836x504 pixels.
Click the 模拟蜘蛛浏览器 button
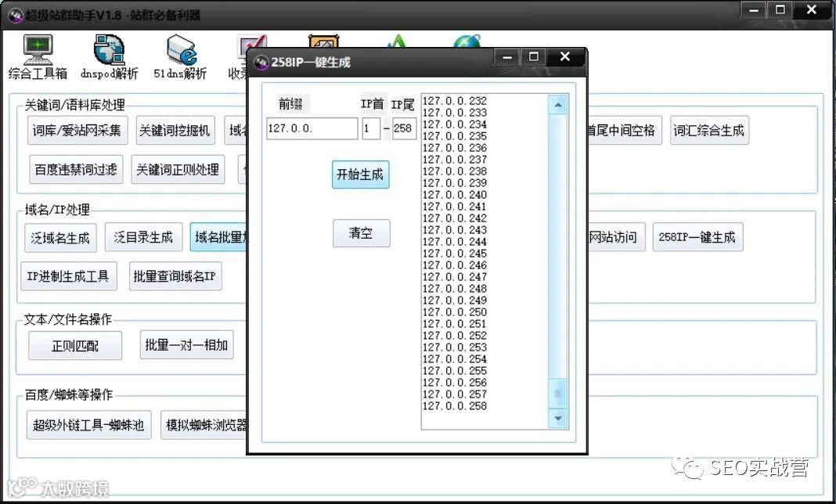tap(204, 424)
